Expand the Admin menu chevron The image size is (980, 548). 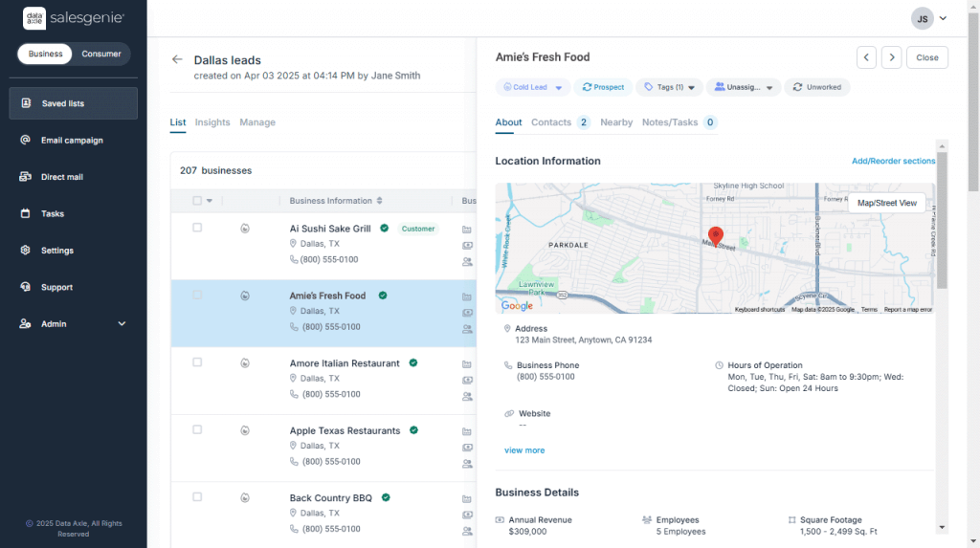(x=122, y=323)
